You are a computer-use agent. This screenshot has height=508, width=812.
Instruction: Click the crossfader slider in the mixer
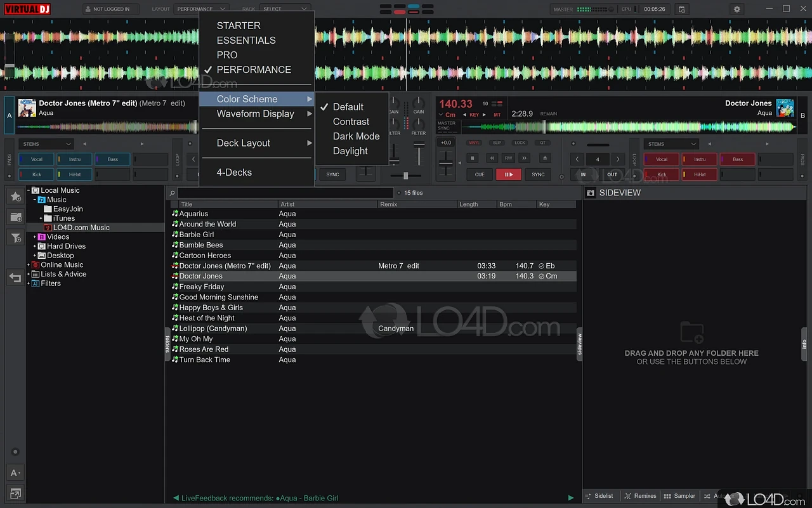coord(405,176)
